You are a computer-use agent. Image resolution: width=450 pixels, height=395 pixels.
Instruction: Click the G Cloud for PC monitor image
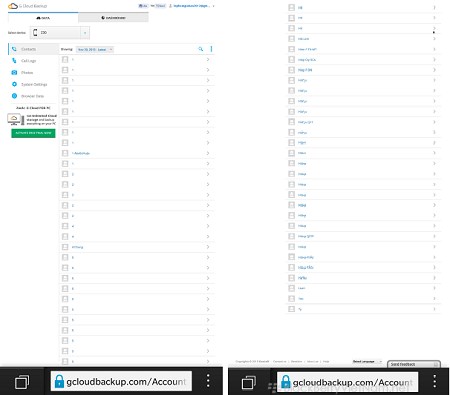(x=15, y=119)
